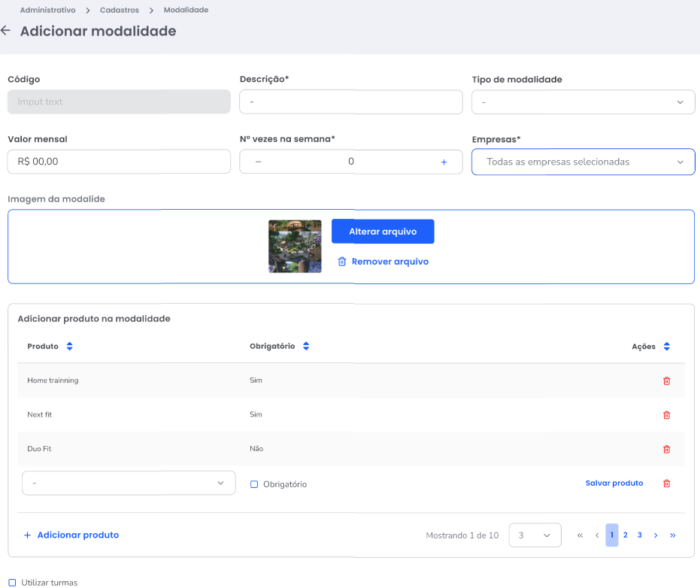Enable the Utilizar turmas checkbox
700x588 pixels.
click(12, 583)
